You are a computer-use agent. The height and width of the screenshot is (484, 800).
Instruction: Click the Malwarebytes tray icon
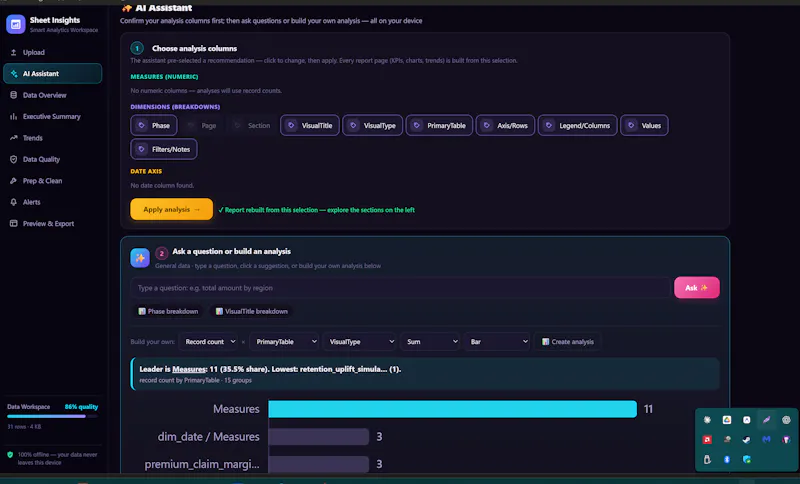click(x=766, y=439)
